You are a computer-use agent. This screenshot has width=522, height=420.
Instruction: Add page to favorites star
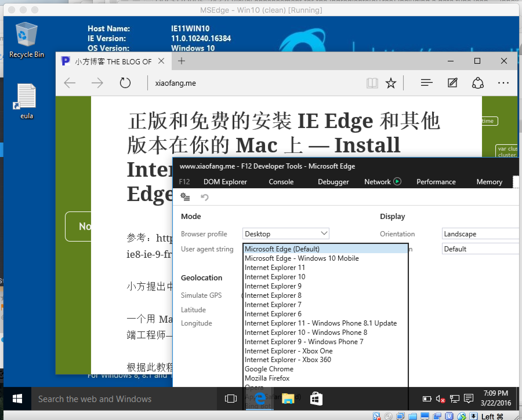click(x=391, y=83)
